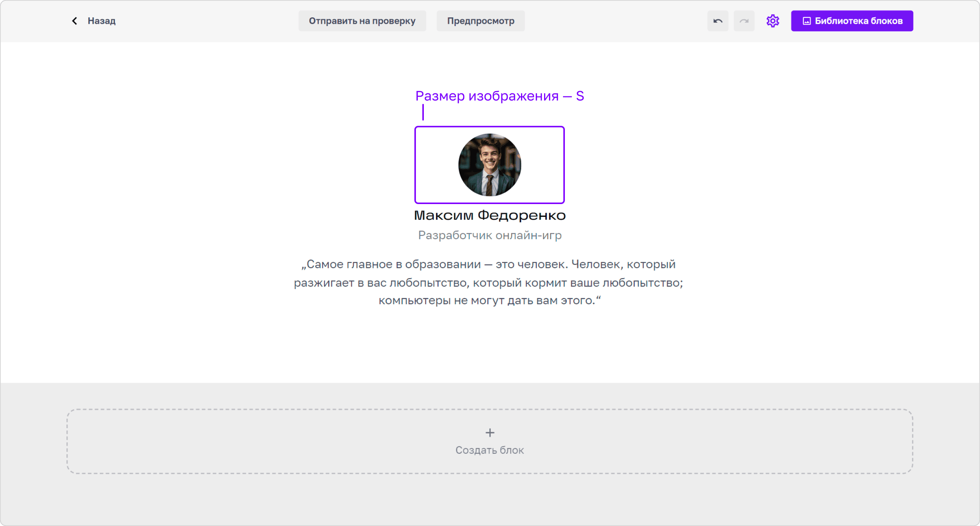Open settings via the gear icon
This screenshot has height=526, width=980.
(773, 21)
